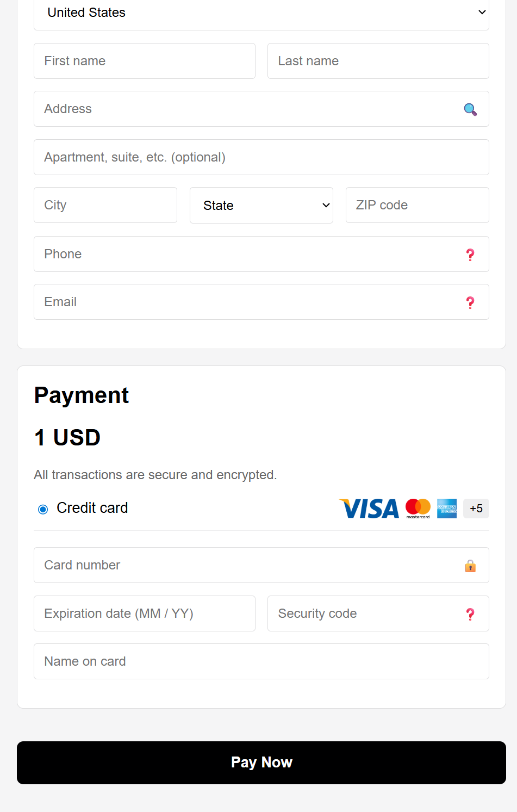Click the Phone field help question mark
The image size is (517, 812).
pyautogui.click(x=470, y=255)
